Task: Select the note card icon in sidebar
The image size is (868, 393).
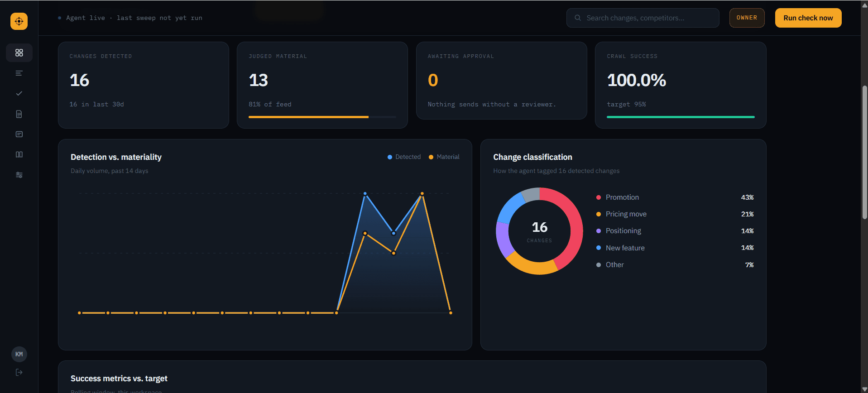Action: (19, 134)
